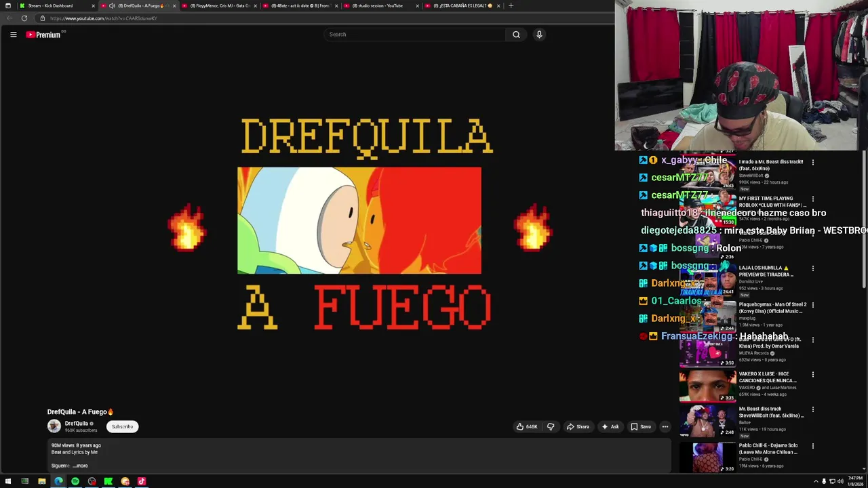The width and height of the screenshot is (868, 488).
Task: Open VAKERO X LUISE - HICE CANCIONES title
Action: pyautogui.click(x=768, y=377)
